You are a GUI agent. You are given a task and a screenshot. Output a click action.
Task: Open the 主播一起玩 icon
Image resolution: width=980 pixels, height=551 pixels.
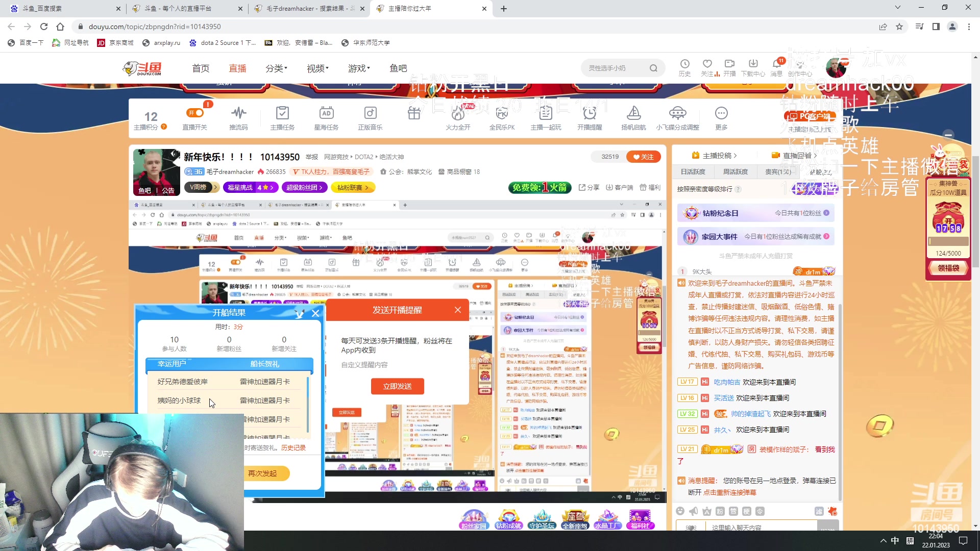(x=546, y=113)
